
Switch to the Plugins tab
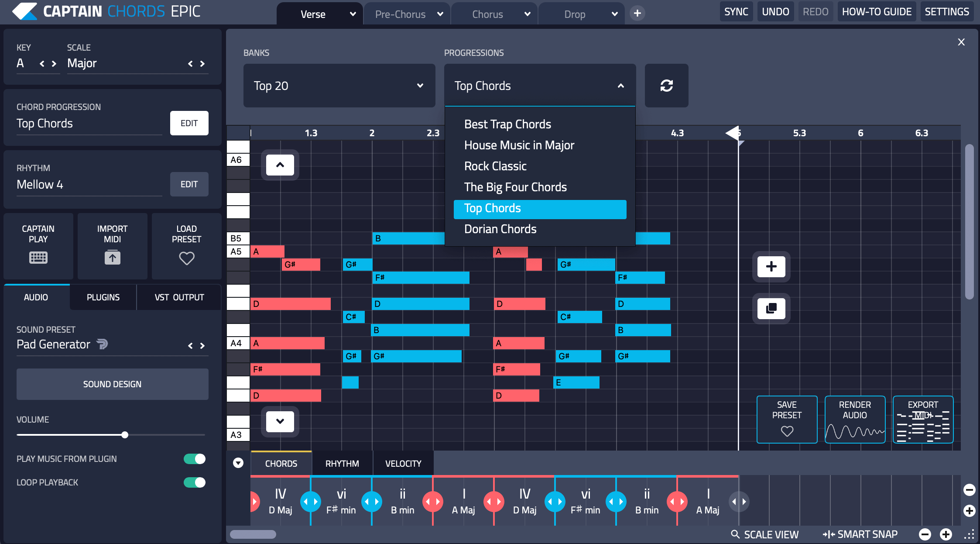103,297
